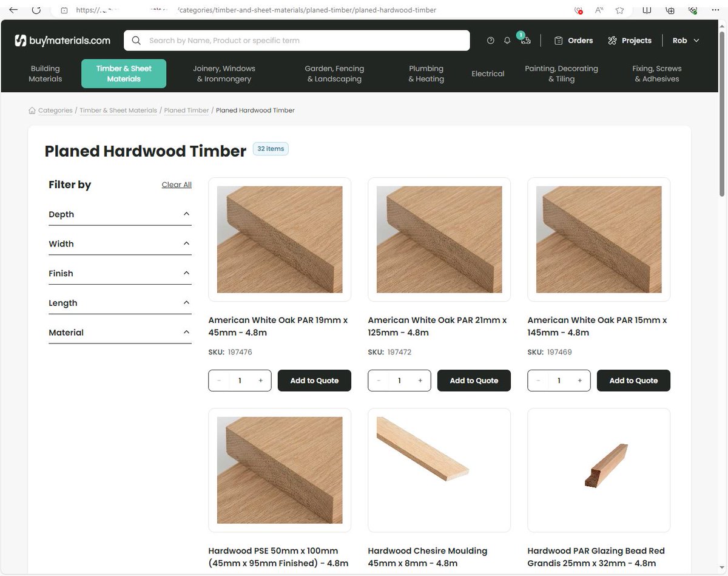Add SKU 197469 to quote

633,381
